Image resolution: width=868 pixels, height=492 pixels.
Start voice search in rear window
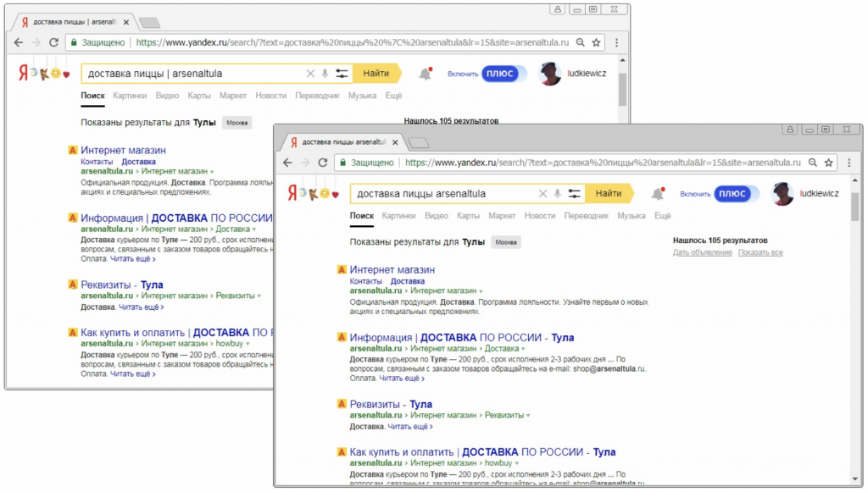(x=325, y=74)
